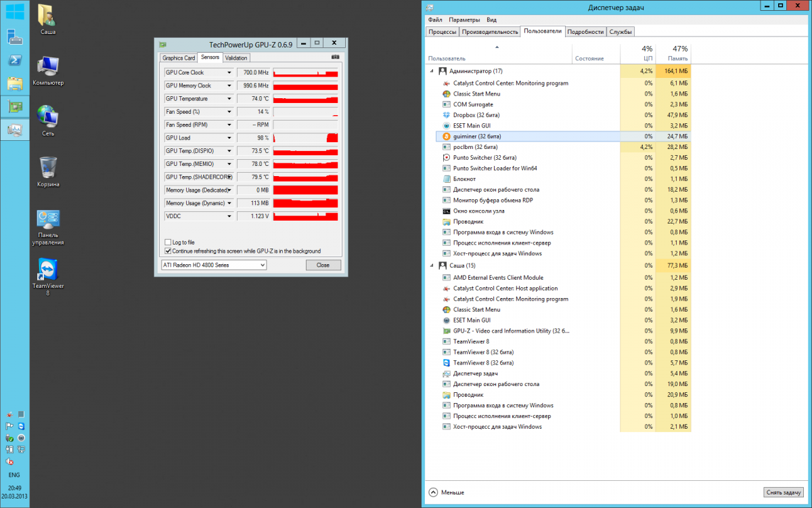Click the Close button in GPU-Z

click(x=323, y=265)
